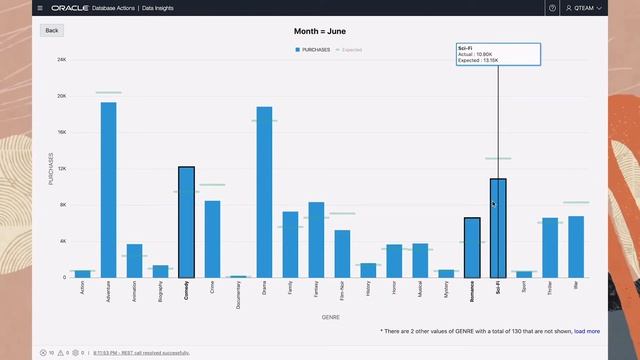
Task: Select the Biography bar
Action: click(160, 271)
